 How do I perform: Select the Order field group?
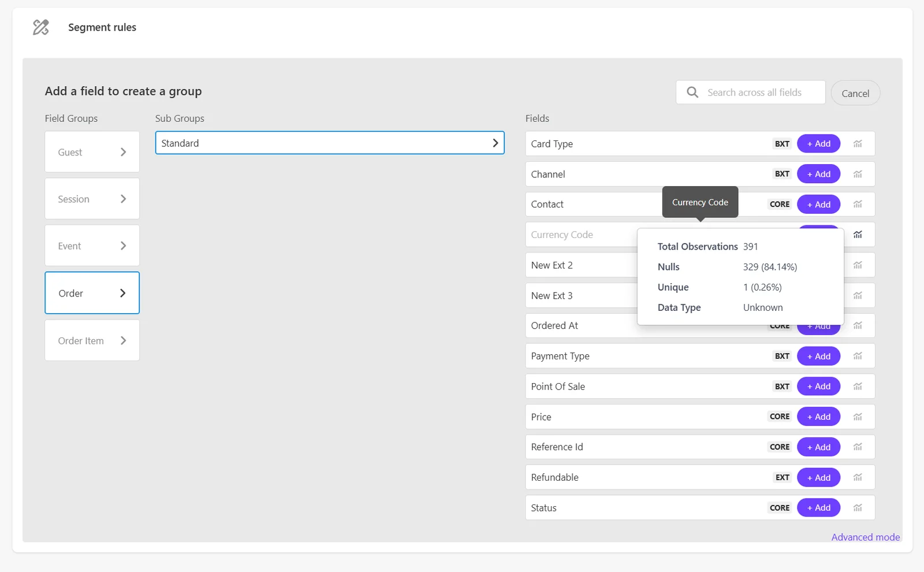click(x=92, y=293)
